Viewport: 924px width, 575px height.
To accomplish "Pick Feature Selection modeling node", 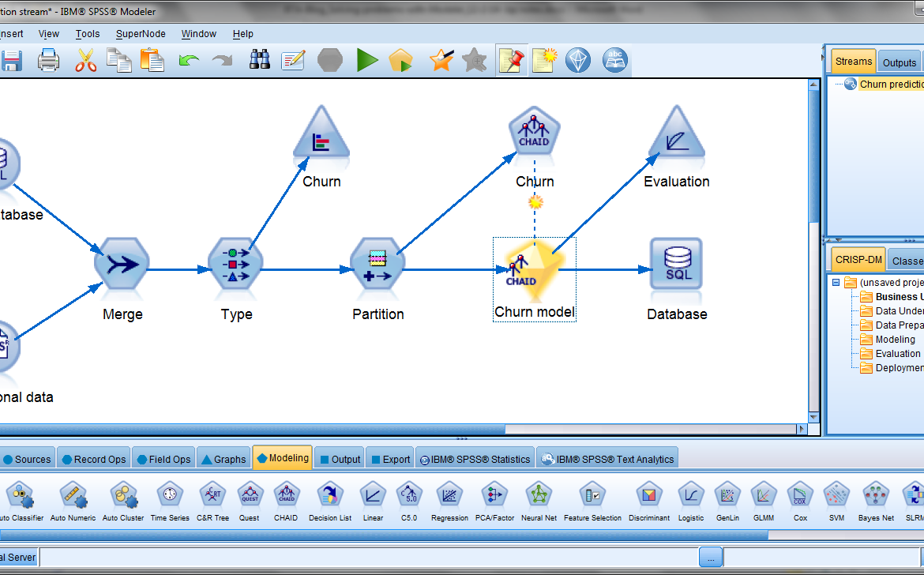I will click(x=592, y=502).
